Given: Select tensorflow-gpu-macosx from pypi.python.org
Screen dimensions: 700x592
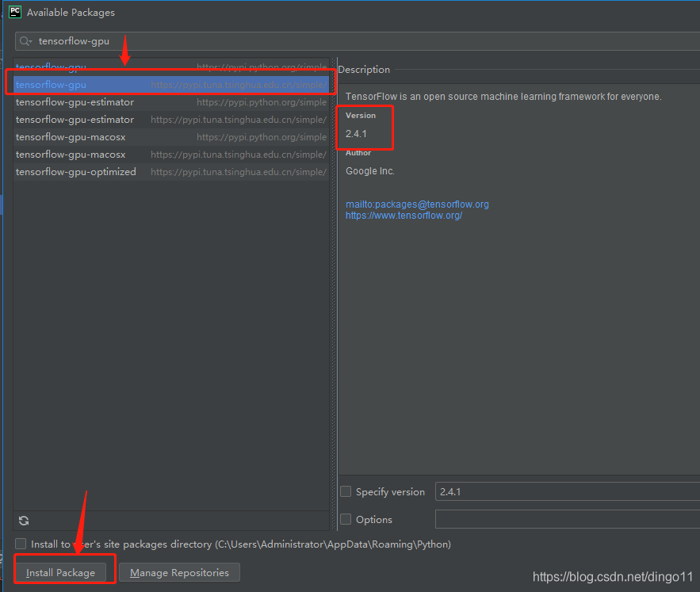Looking at the screenshot, I should pyautogui.click(x=171, y=136).
